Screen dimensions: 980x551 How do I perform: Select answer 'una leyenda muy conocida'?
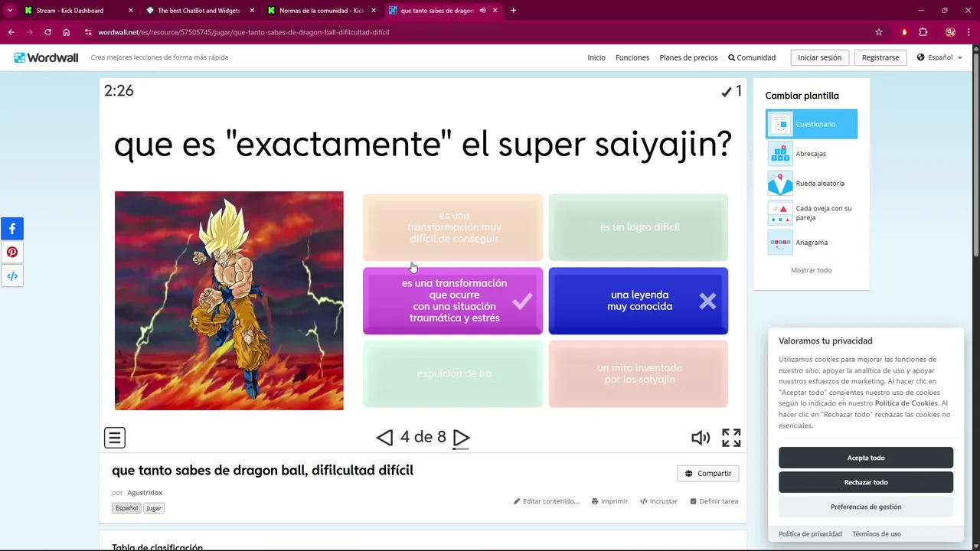(x=638, y=301)
